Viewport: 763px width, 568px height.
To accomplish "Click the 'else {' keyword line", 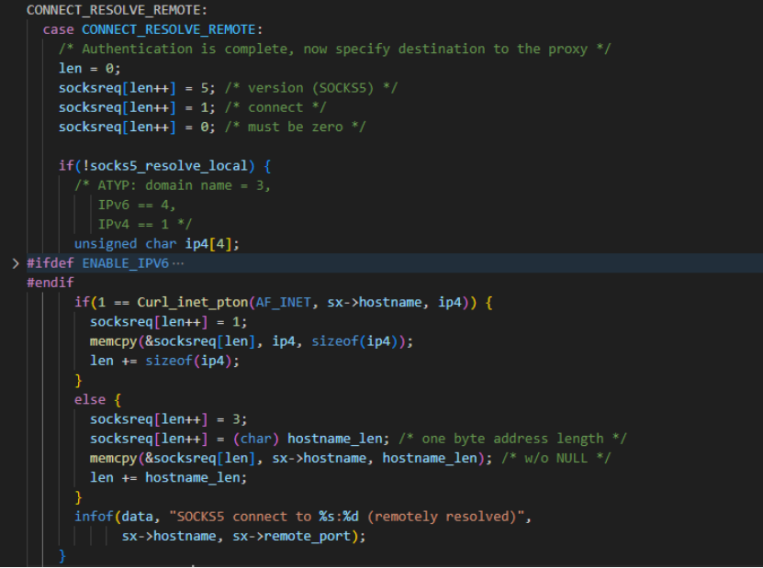I will 97,400.
